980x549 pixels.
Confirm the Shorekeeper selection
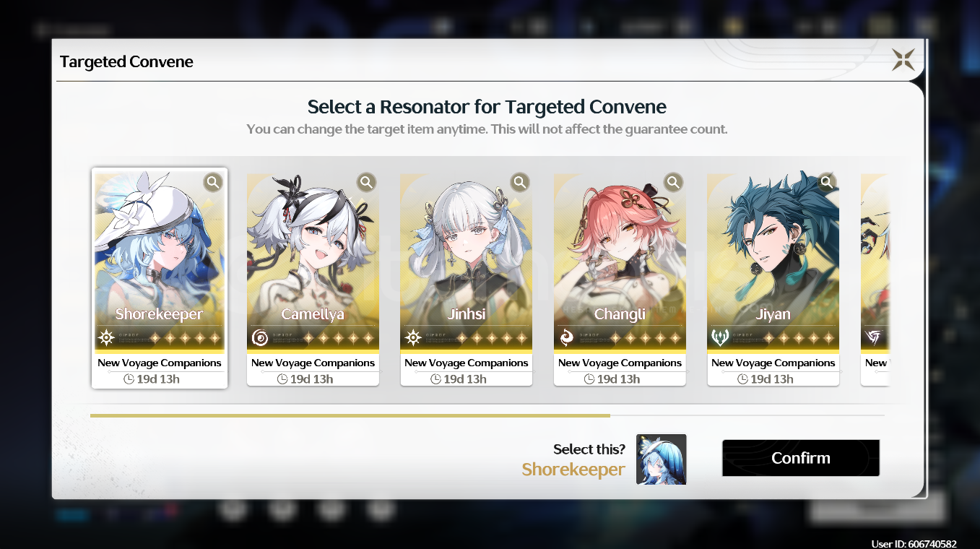click(801, 458)
